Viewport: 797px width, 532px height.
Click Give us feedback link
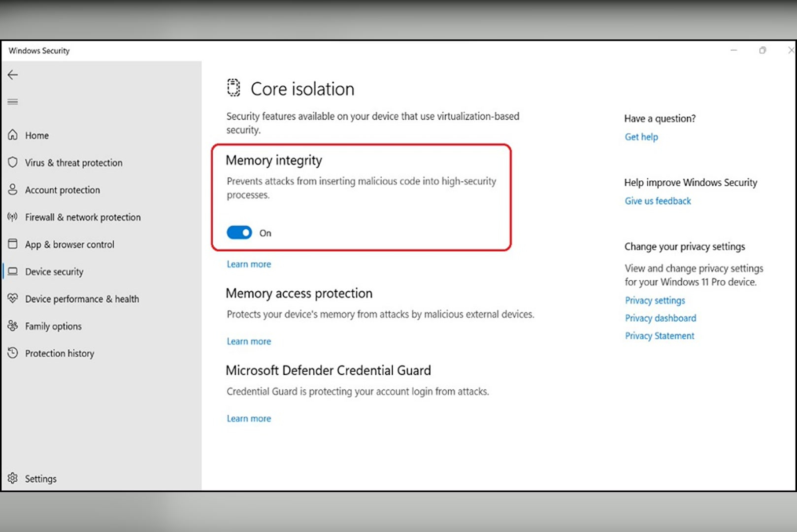[x=658, y=201]
